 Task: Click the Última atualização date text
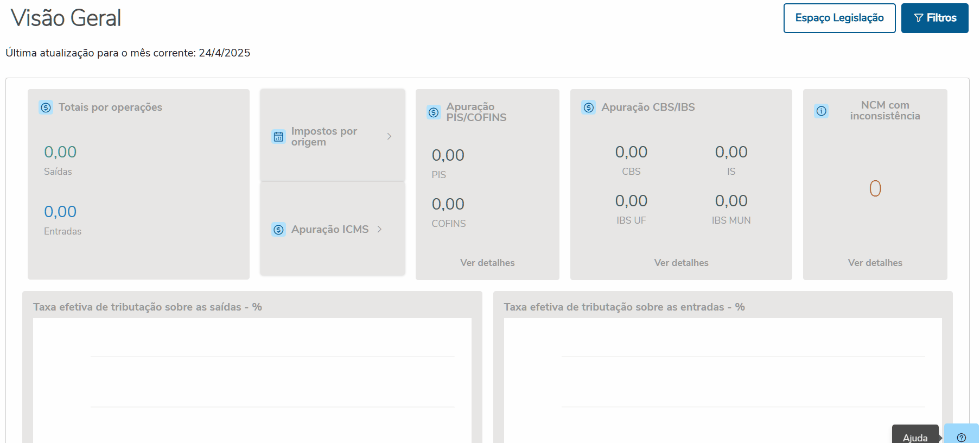tap(128, 53)
